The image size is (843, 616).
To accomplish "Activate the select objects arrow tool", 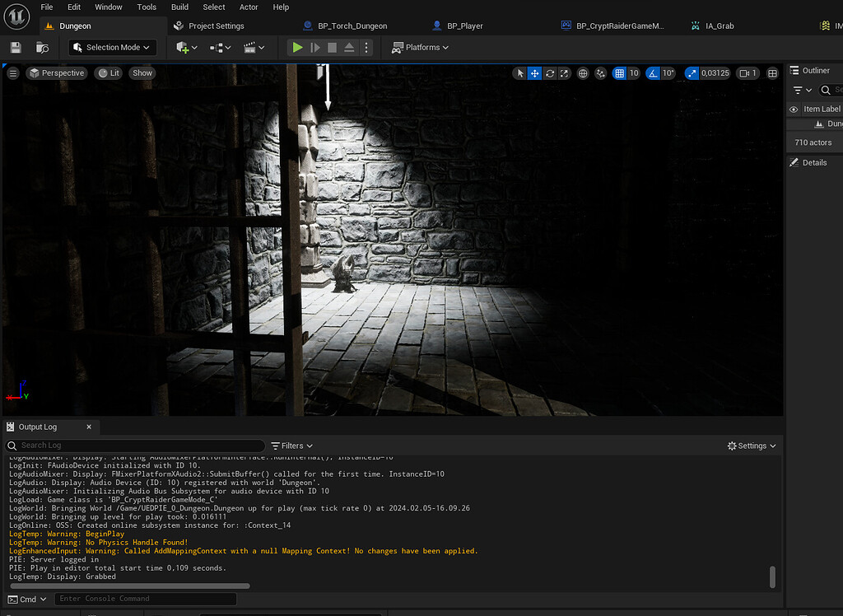I will 519,73.
